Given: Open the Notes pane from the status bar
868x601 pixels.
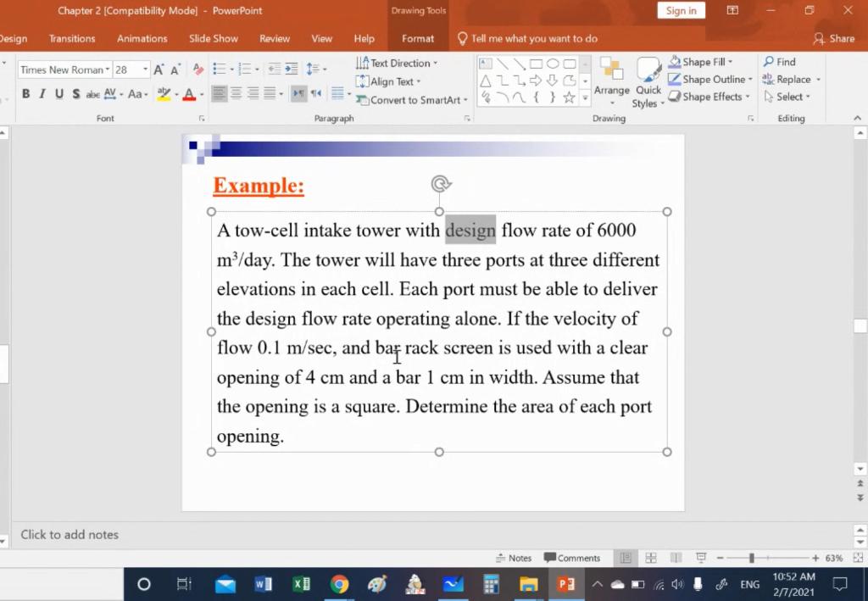Looking at the screenshot, I should point(514,558).
